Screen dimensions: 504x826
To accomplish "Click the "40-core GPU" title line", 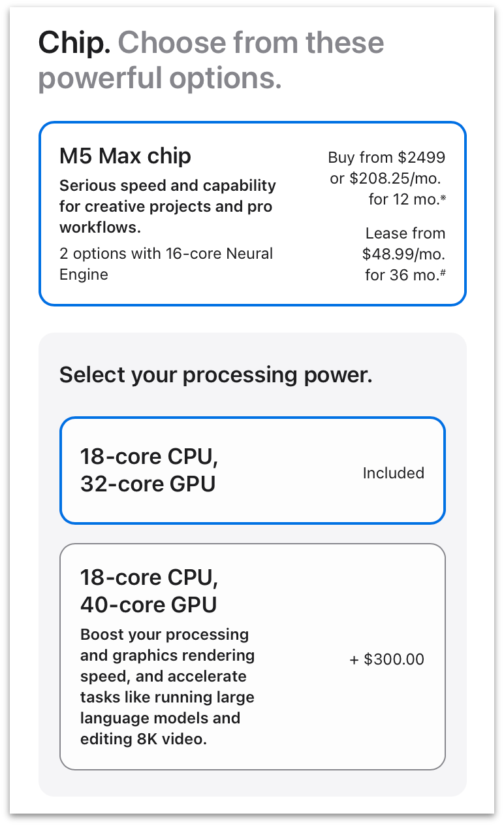I will click(148, 605).
